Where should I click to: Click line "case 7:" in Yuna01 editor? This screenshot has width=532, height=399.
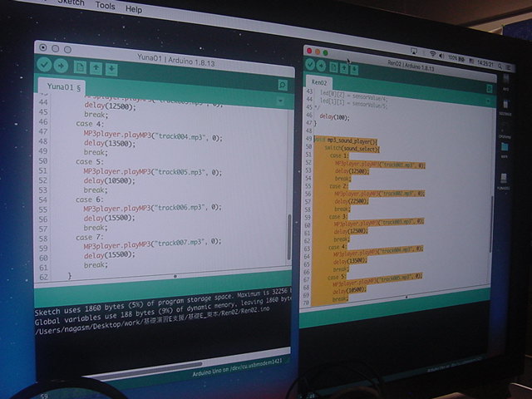click(x=90, y=237)
